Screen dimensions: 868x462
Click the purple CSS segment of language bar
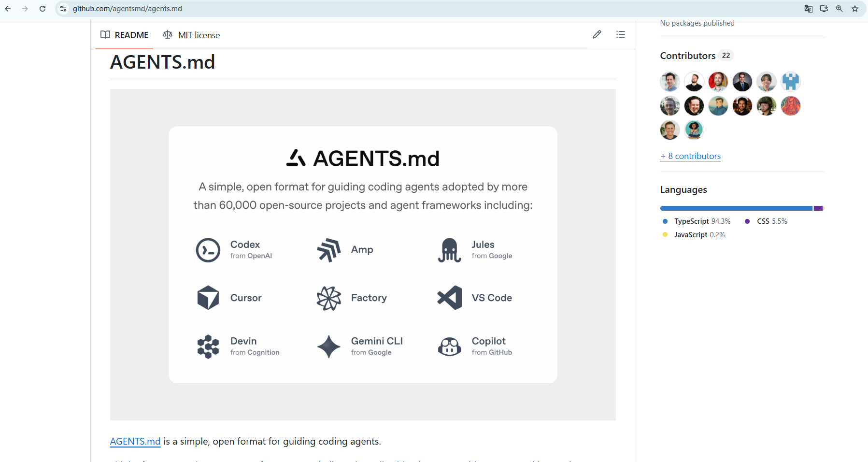click(818, 208)
